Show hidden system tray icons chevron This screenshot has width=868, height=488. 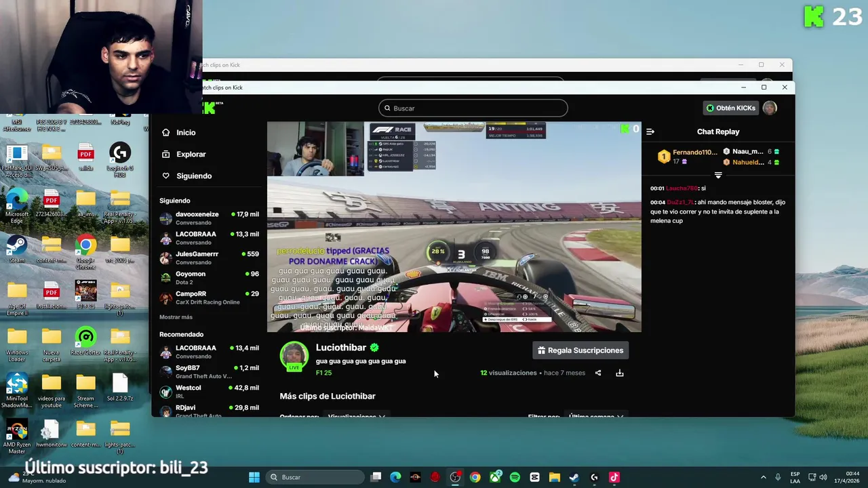point(763,477)
